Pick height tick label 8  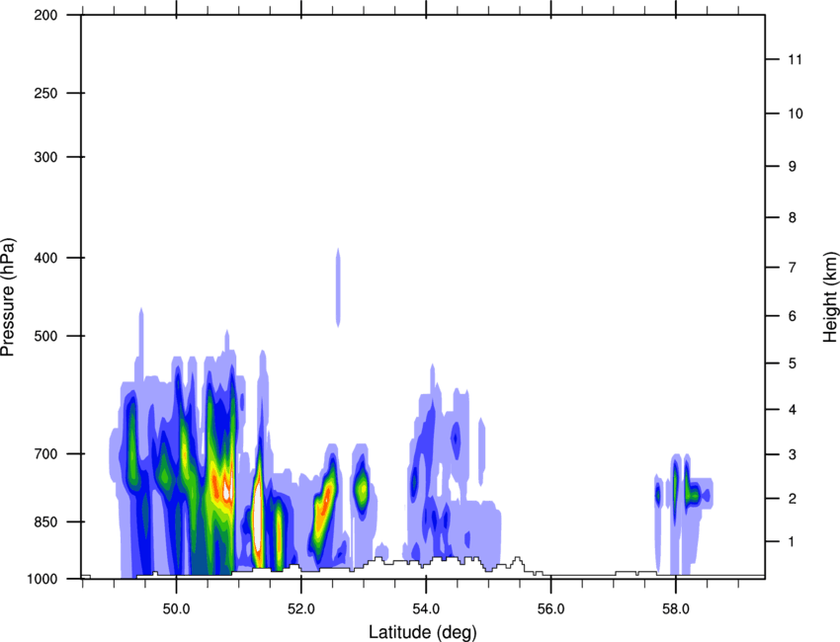click(x=793, y=217)
